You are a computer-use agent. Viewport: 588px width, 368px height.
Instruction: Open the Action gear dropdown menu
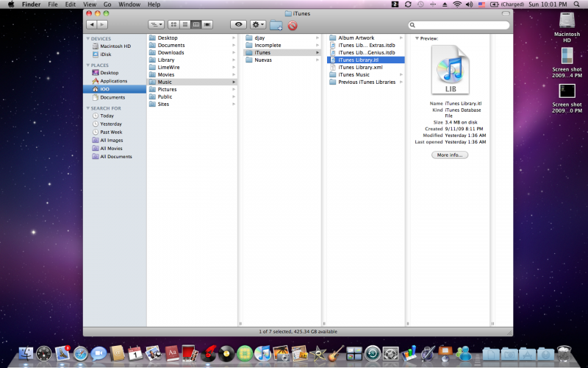coord(258,25)
